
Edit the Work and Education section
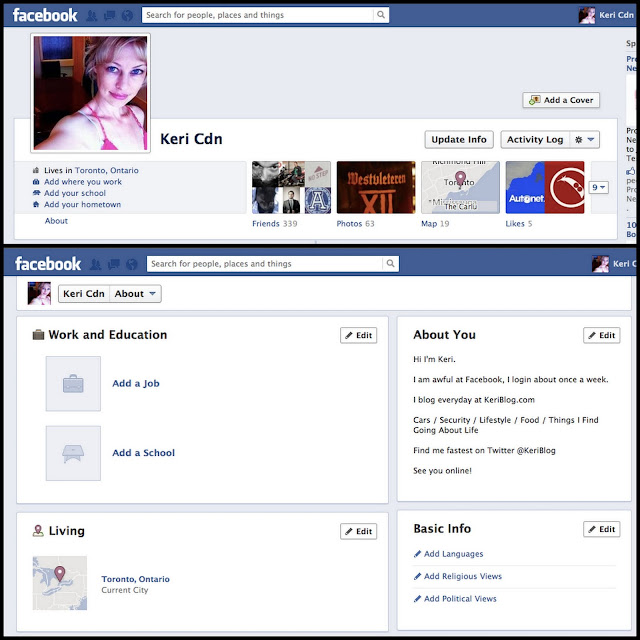[358, 336]
